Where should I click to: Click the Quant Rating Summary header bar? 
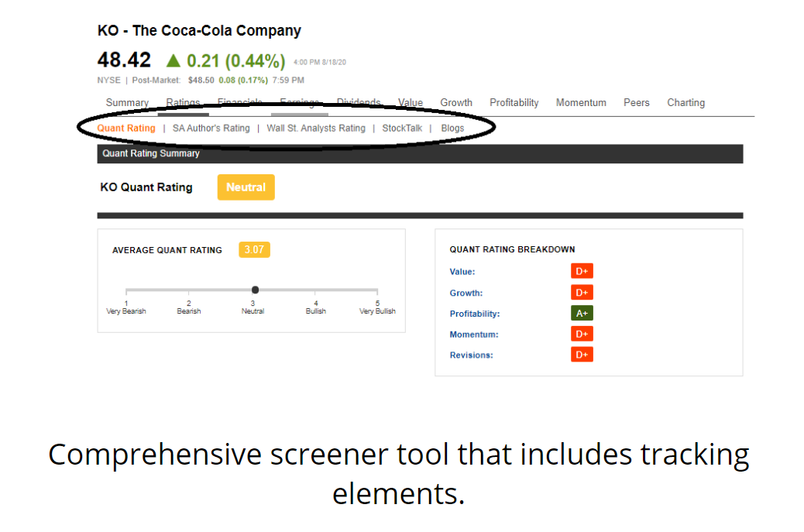(x=420, y=154)
